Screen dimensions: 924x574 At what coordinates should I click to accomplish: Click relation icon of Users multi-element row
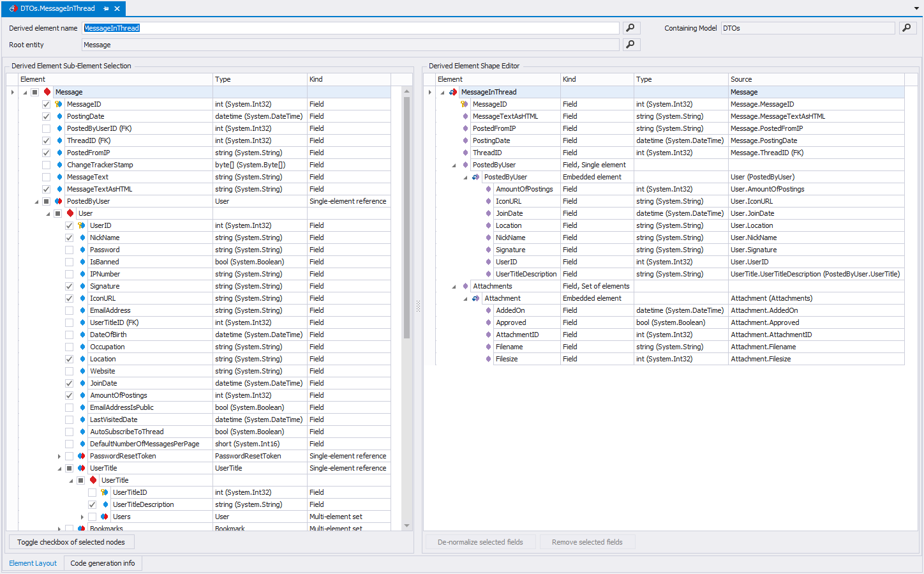105,517
